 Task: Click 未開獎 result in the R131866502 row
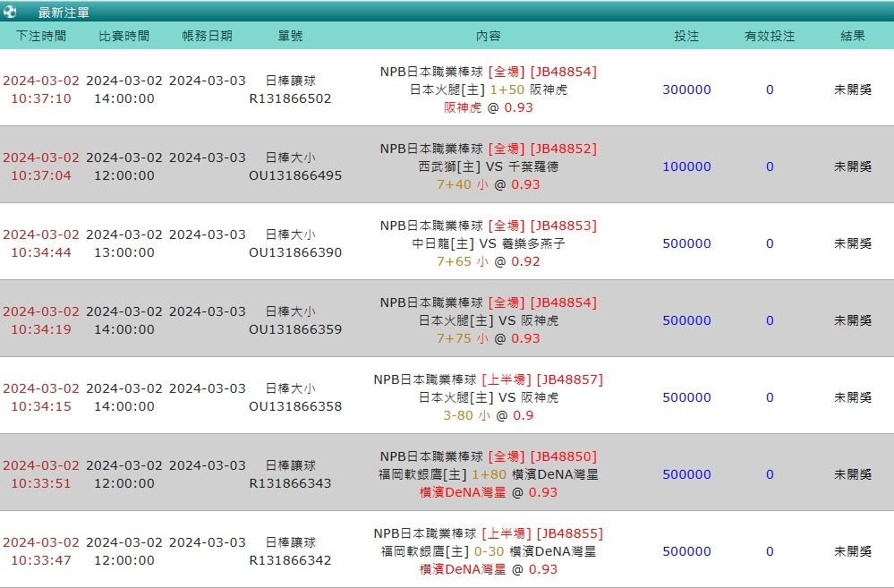click(x=853, y=89)
